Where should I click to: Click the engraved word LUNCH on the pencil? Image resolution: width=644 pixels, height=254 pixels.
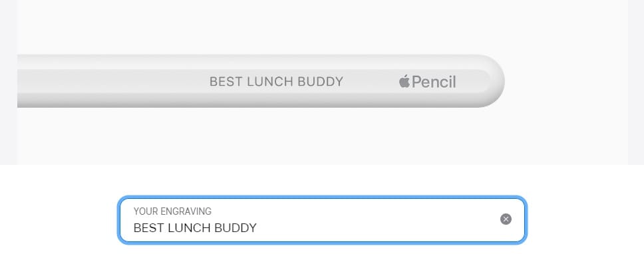pos(270,82)
